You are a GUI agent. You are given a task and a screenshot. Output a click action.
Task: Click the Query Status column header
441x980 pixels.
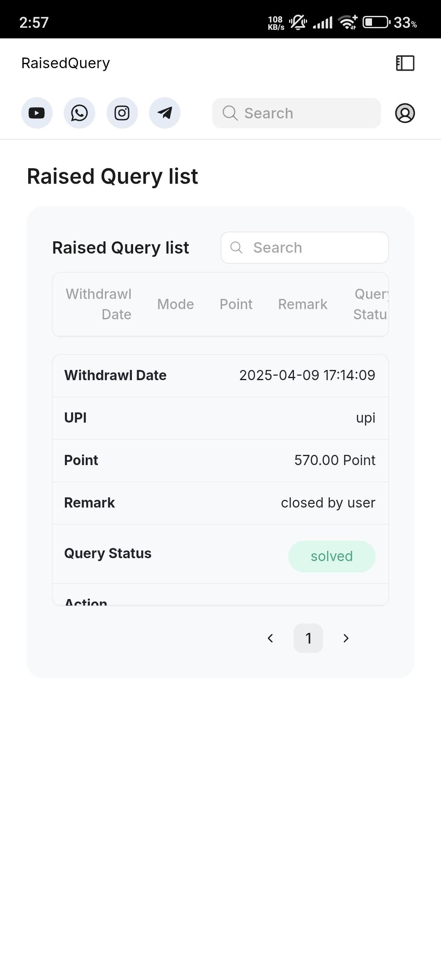click(x=371, y=304)
